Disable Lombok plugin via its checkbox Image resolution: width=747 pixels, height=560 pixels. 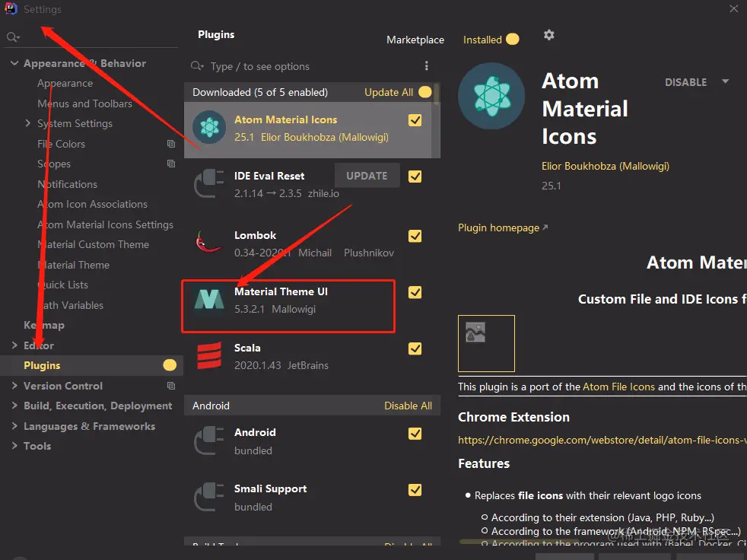pyautogui.click(x=415, y=236)
